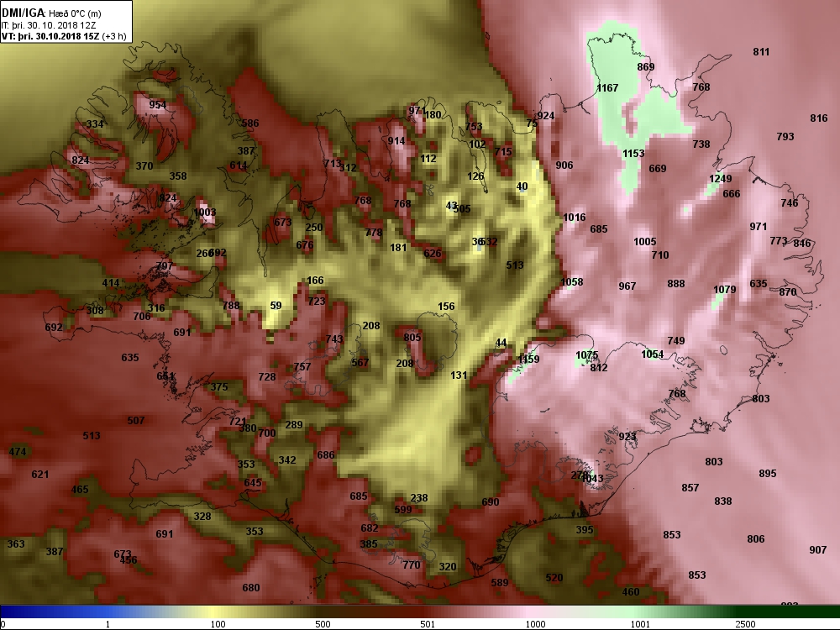Click the map value 954
840x630 pixels.
(158, 106)
